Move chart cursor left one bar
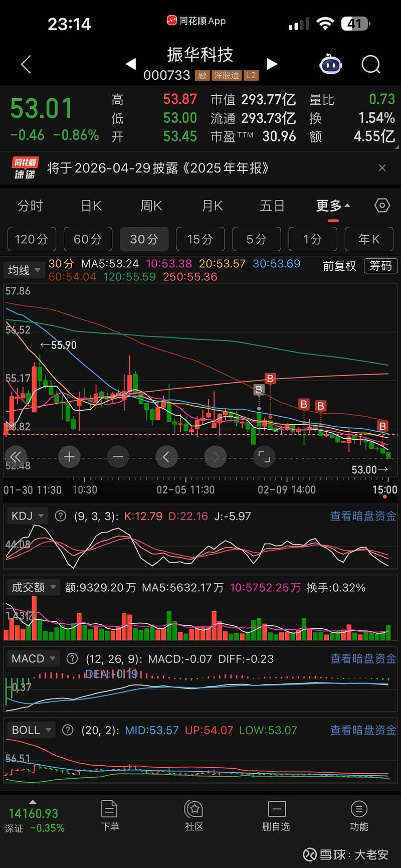 166,456
